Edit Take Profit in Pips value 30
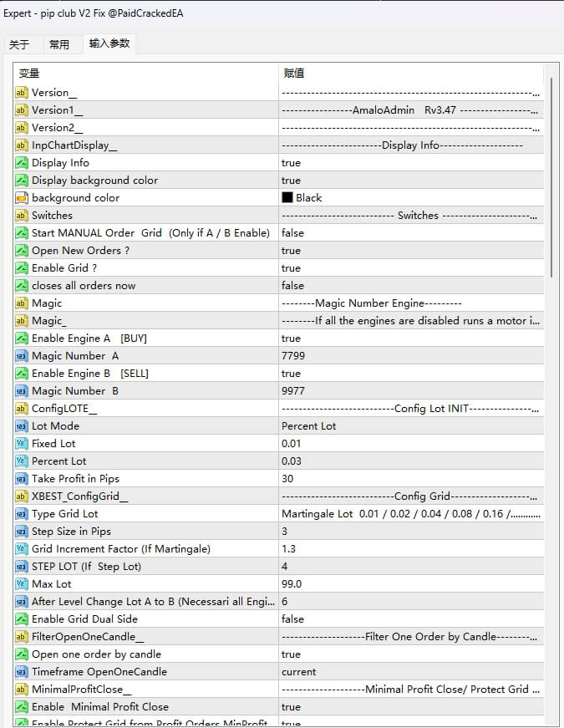This screenshot has height=728, width=564. [x=411, y=479]
